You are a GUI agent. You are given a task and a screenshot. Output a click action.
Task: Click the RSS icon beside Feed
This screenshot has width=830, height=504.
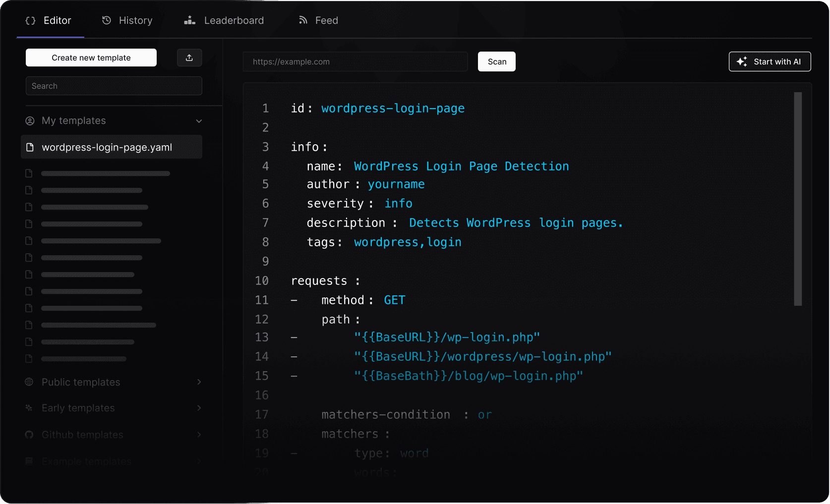303,20
